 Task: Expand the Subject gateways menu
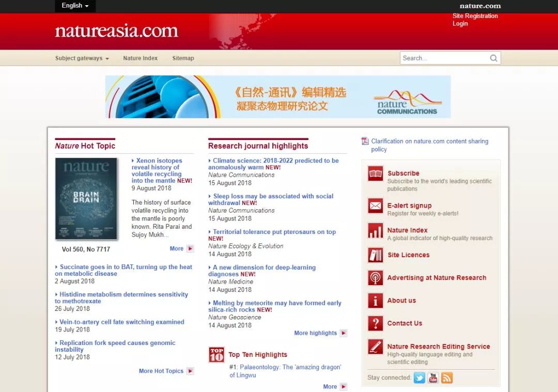pos(82,58)
